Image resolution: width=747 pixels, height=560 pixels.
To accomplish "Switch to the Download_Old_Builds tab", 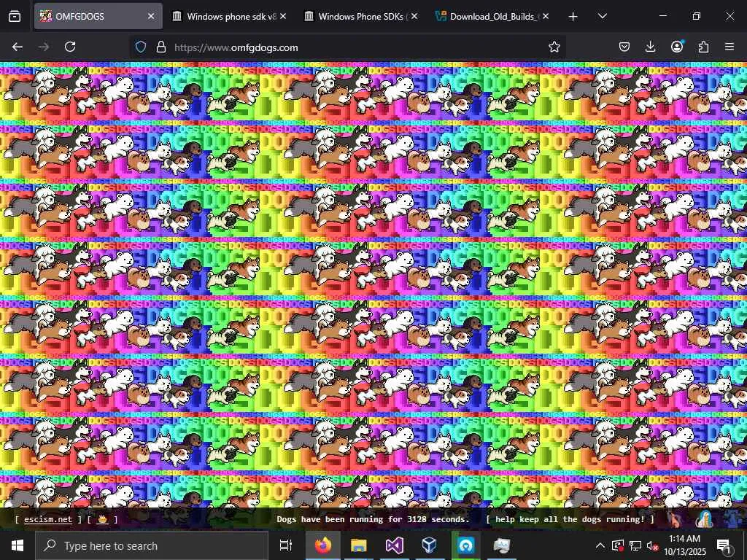I will point(492,16).
